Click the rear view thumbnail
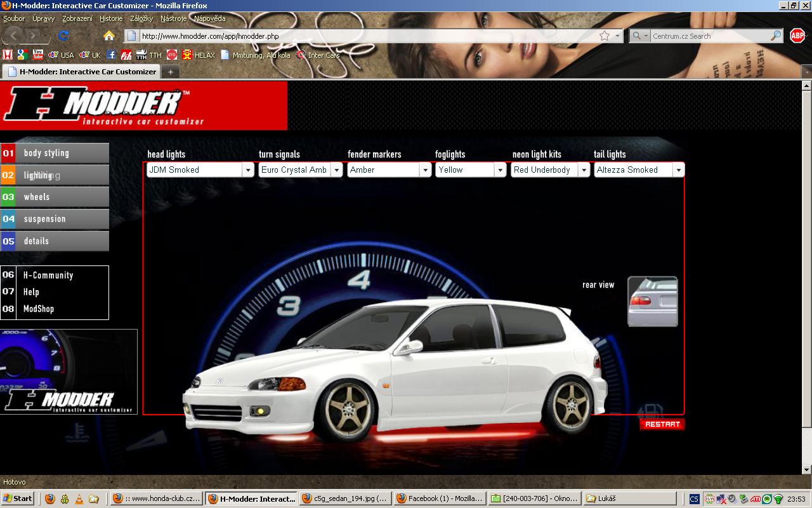 [652, 302]
